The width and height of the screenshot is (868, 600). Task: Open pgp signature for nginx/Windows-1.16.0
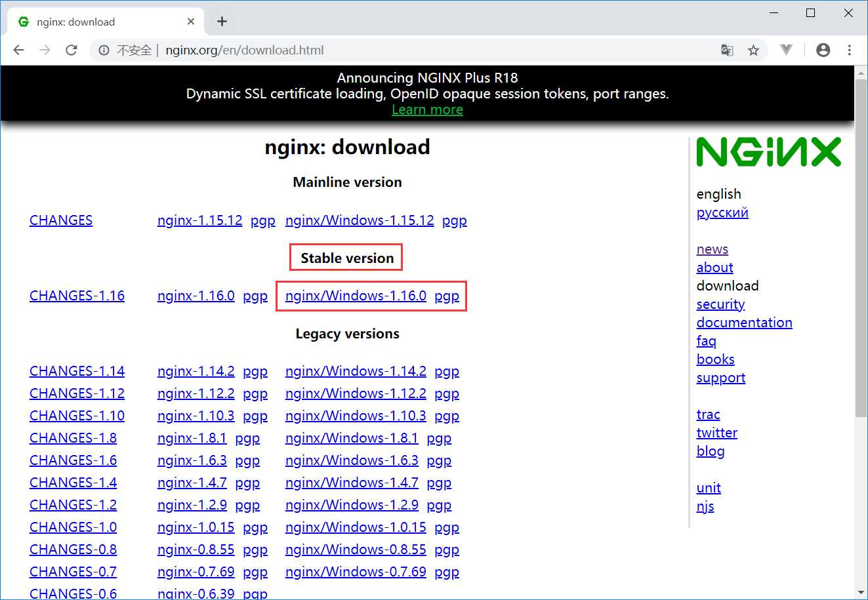click(447, 296)
